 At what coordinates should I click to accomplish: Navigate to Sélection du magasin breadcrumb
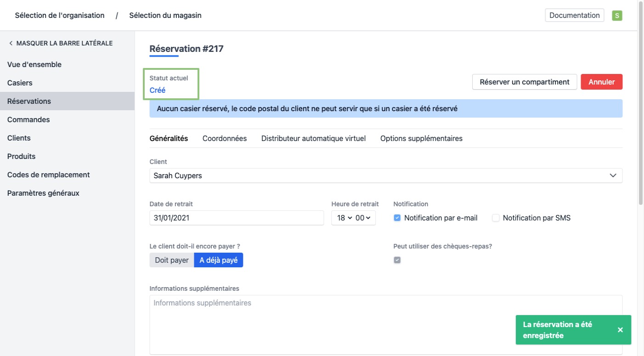tap(165, 15)
